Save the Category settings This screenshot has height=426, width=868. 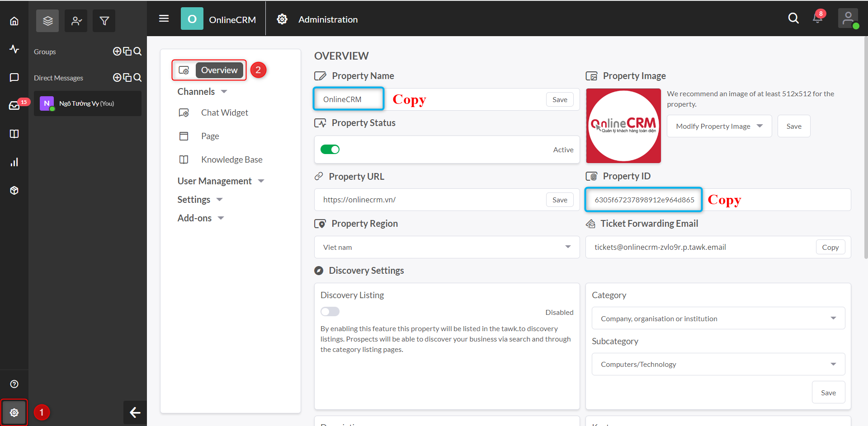[x=828, y=393]
